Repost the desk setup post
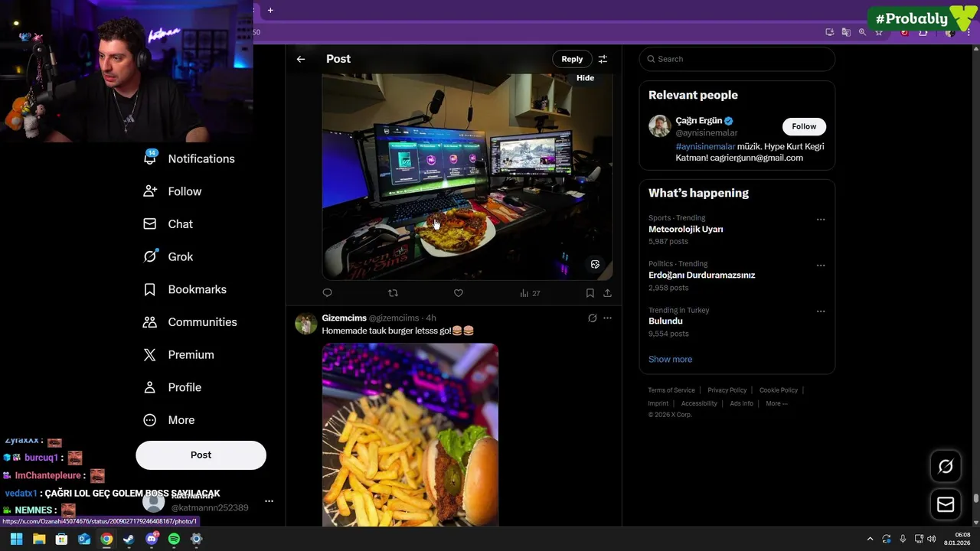 pos(393,293)
